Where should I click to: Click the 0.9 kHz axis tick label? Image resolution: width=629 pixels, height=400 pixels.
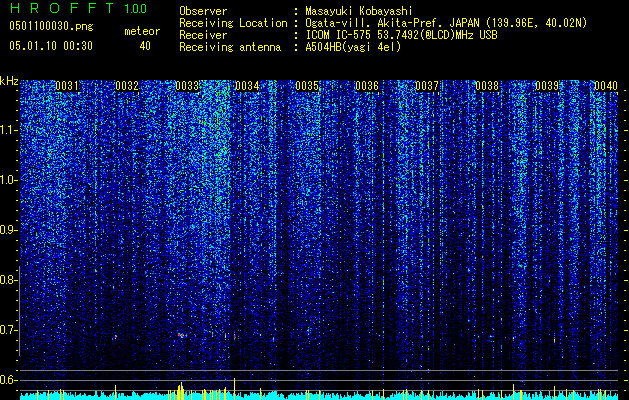coord(9,230)
